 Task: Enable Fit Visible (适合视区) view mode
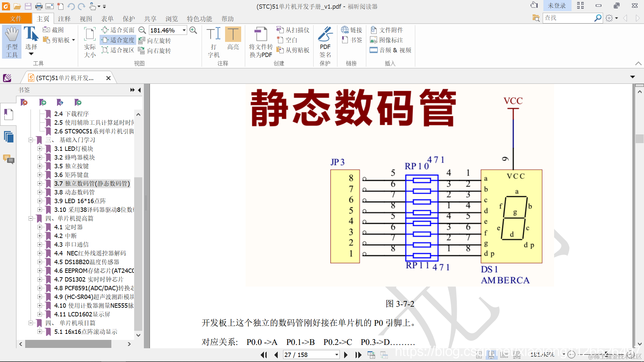coord(118,50)
